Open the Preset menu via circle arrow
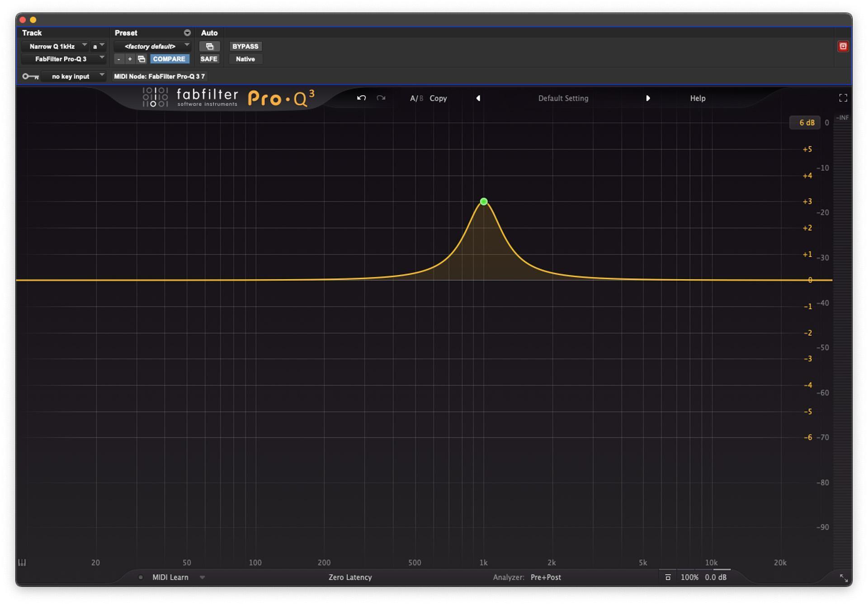This screenshot has height=605, width=868. pos(187,33)
